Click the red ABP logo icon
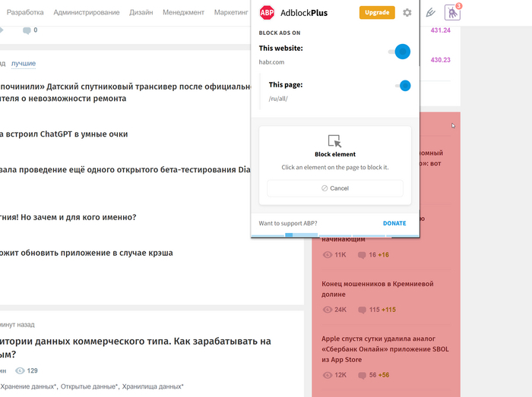The width and height of the screenshot is (532, 397). pyautogui.click(x=267, y=13)
